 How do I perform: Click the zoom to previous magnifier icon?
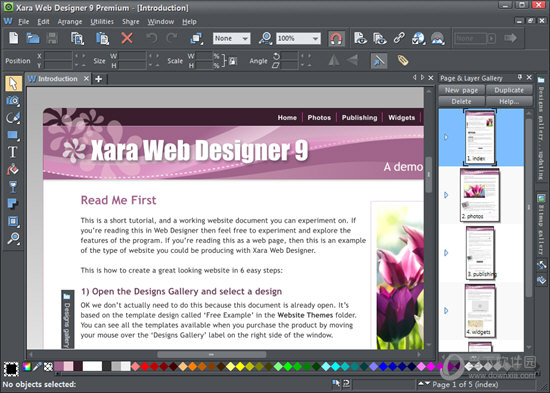pyautogui.click(x=266, y=38)
